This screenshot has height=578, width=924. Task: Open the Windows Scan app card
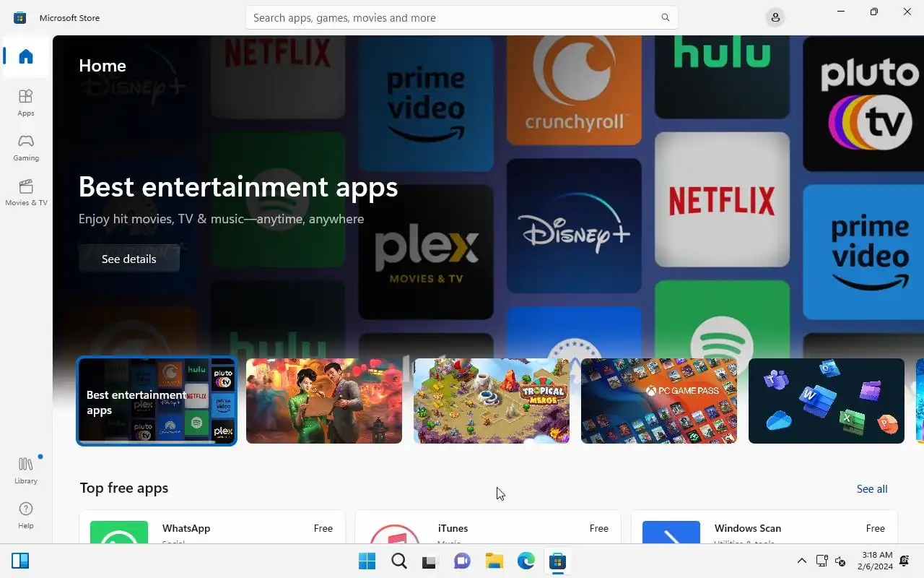coord(764,527)
